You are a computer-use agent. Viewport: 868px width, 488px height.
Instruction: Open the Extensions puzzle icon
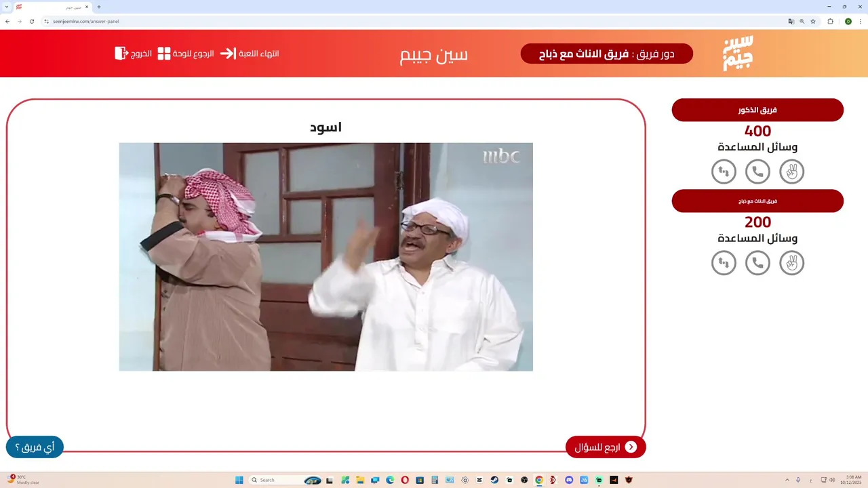[830, 21]
